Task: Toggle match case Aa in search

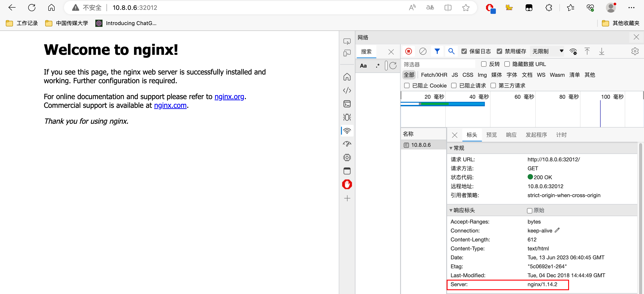Action: pos(363,66)
